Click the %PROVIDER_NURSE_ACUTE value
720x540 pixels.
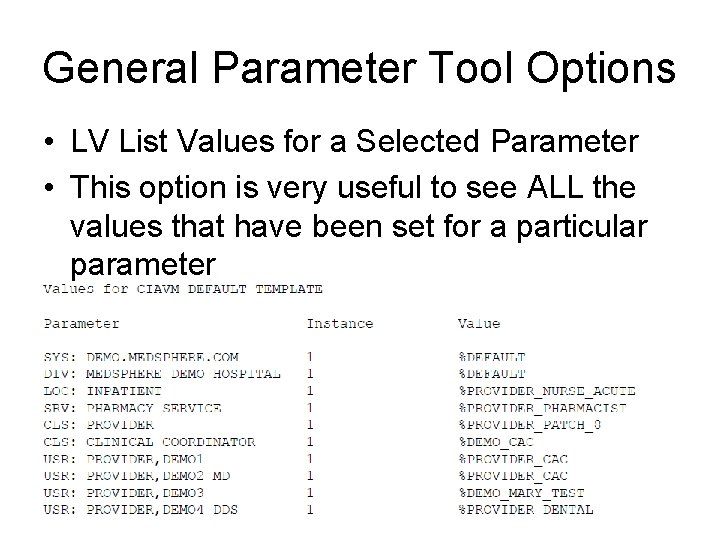(x=546, y=391)
